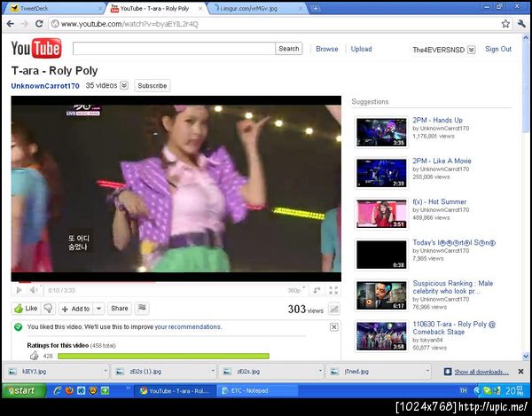Go back with browser back arrow
Viewport: 532px width, 416px height.
pyautogui.click(x=11, y=24)
